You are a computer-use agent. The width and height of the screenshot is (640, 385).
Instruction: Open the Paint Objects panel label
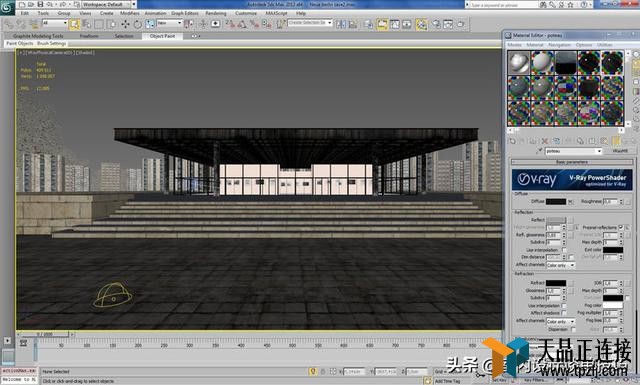[20, 43]
